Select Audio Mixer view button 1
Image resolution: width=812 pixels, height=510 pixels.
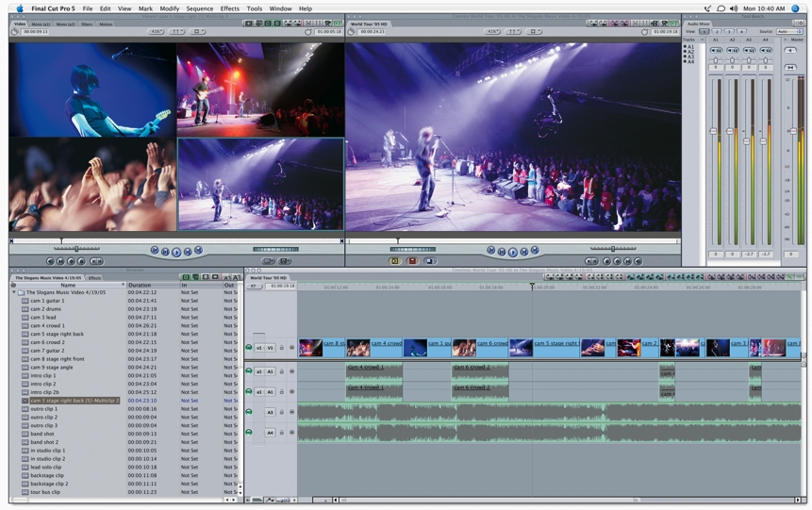[704, 32]
